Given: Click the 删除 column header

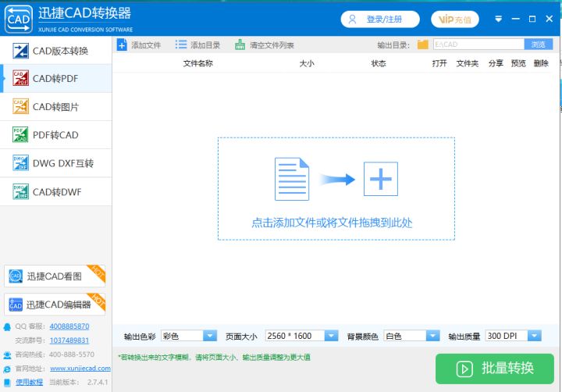Looking at the screenshot, I should 541,63.
